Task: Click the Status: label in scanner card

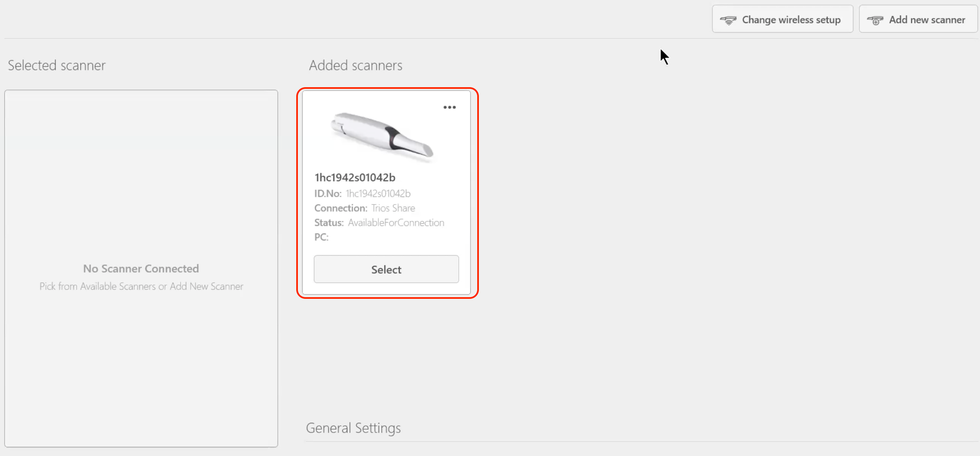Action: (x=329, y=223)
